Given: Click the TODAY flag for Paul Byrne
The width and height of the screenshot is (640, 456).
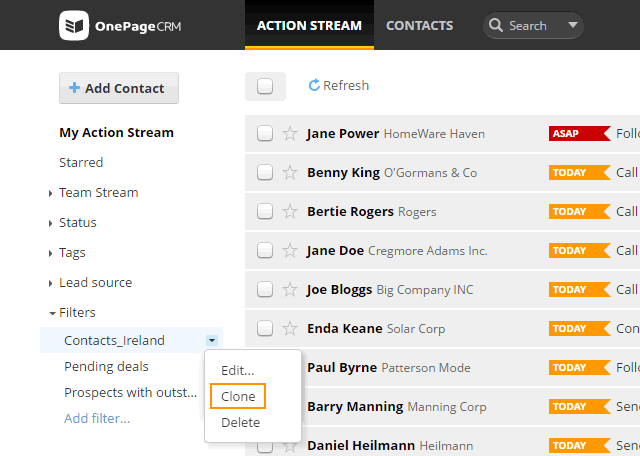Looking at the screenshot, I should click(580, 367).
